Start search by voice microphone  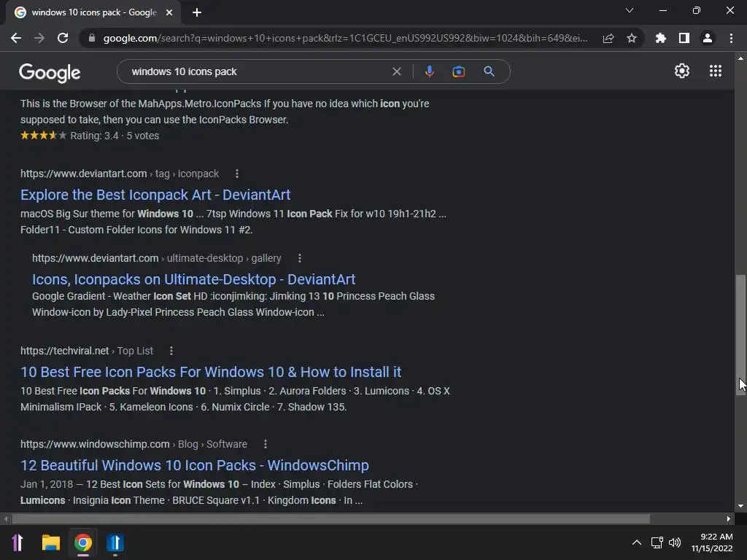pos(429,71)
